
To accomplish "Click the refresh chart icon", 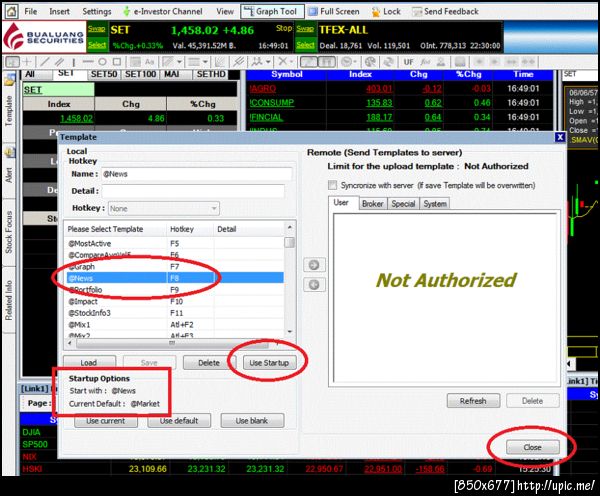I will point(388,62).
